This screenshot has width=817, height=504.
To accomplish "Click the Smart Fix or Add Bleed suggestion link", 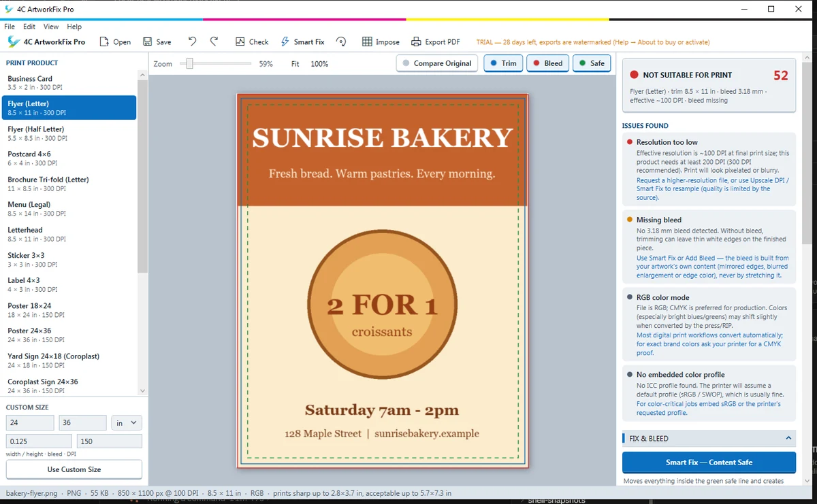I will point(712,267).
